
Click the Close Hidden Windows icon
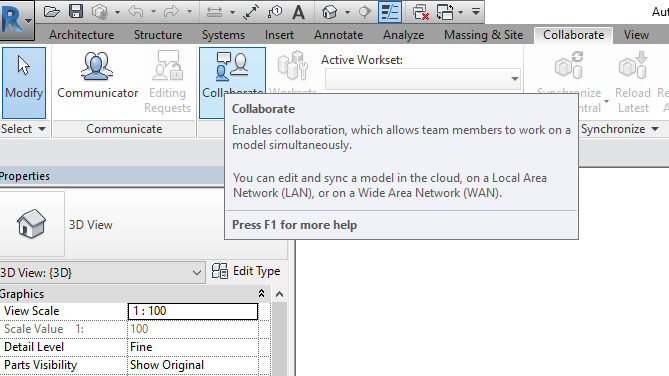click(x=420, y=12)
